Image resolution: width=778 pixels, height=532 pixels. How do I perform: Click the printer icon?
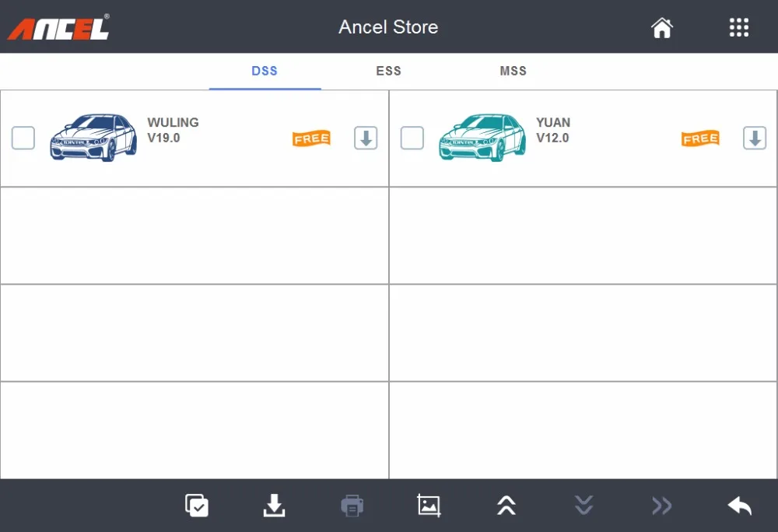(352, 506)
